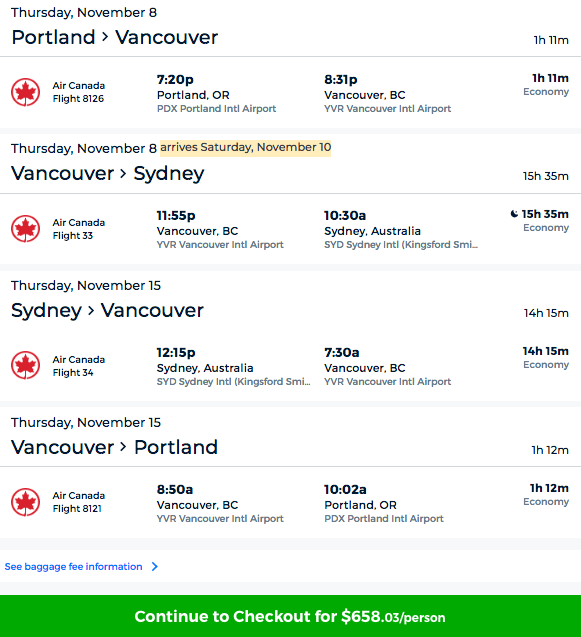Viewport: 581px width, 637px height.
Task: Click Air Canada logo for Flight 34
Action: point(26,365)
